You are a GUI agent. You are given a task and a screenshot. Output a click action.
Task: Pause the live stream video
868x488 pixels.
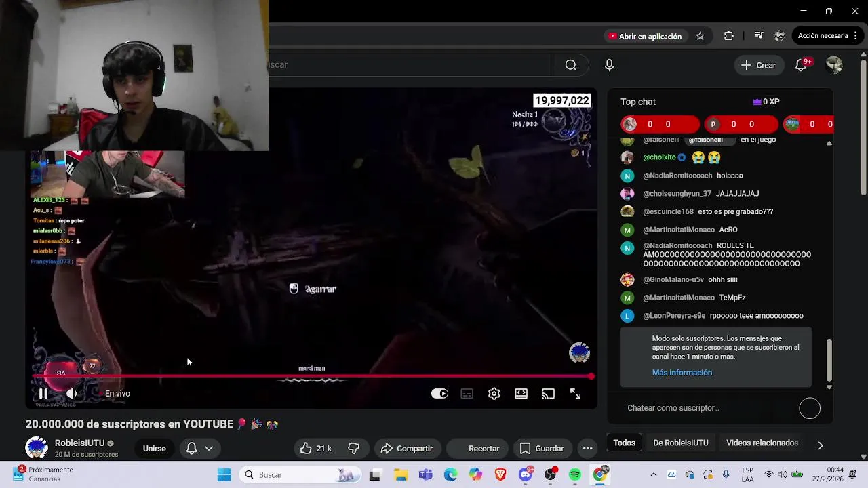[x=43, y=393]
